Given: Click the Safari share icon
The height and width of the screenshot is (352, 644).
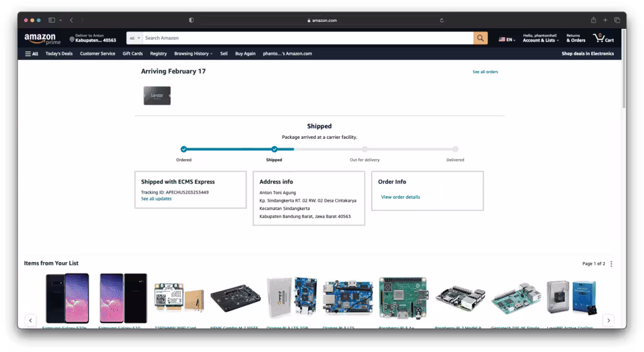Looking at the screenshot, I should click(x=594, y=19).
